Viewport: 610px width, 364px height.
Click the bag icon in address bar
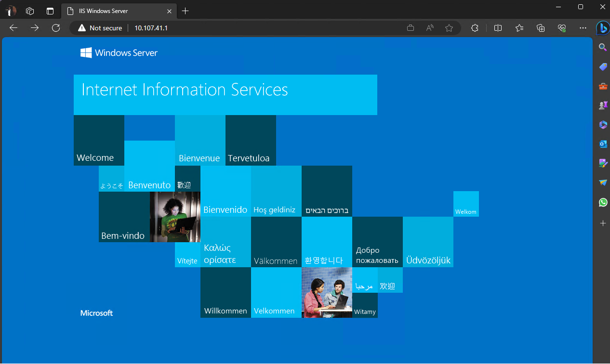click(x=411, y=28)
